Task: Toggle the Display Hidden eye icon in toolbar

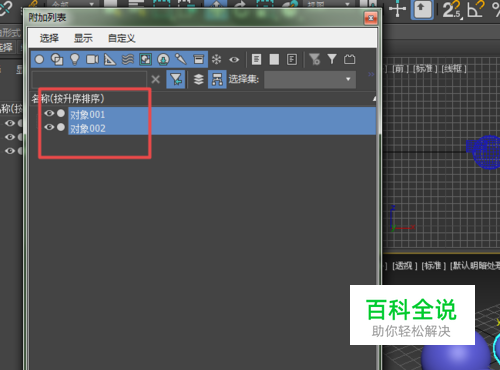Action: click(x=234, y=60)
